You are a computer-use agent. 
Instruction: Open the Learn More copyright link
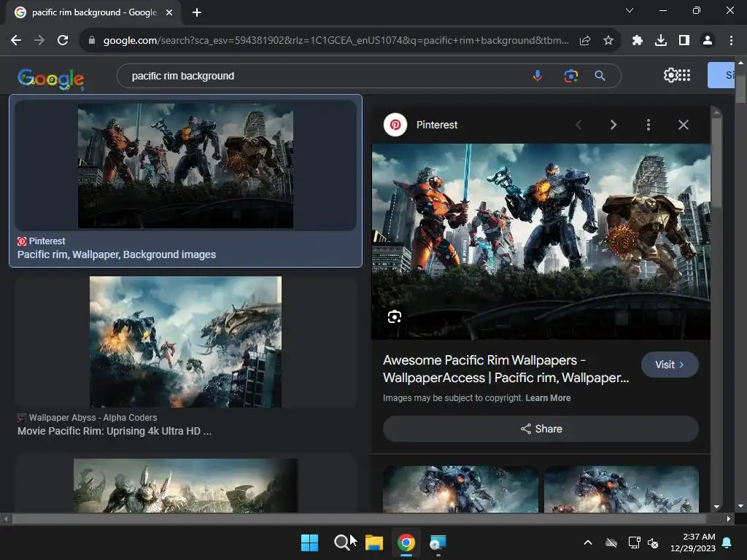pos(548,398)
